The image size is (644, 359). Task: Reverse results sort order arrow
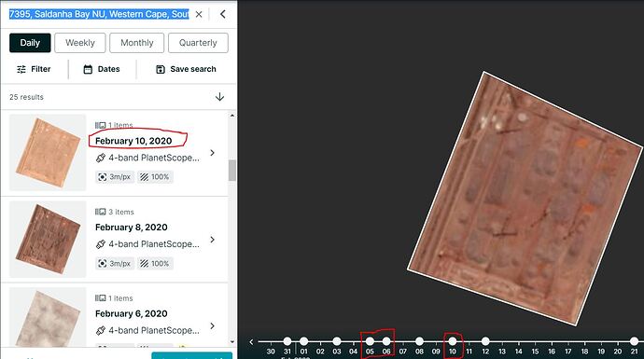[219, 97]
